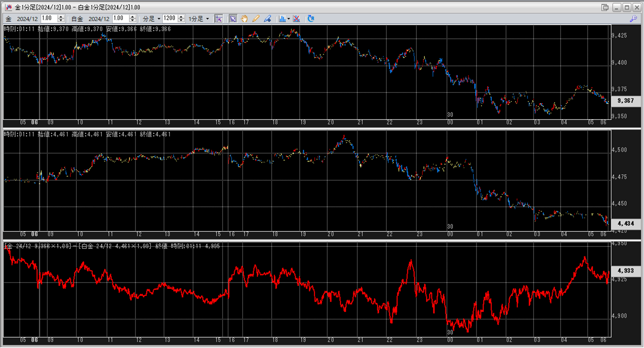
Task: Decrease the platinum 白金 multiplier stepper
Action: (133, 21)
